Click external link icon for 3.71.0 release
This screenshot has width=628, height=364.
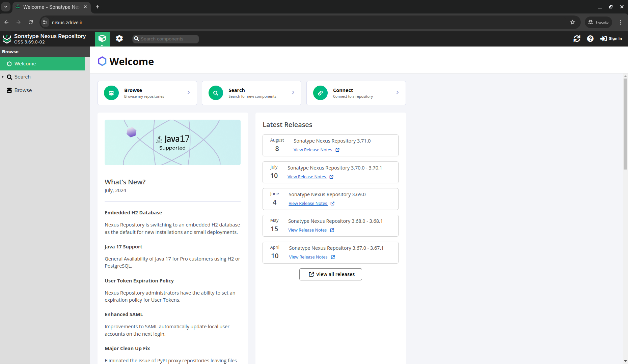[337, 150]
